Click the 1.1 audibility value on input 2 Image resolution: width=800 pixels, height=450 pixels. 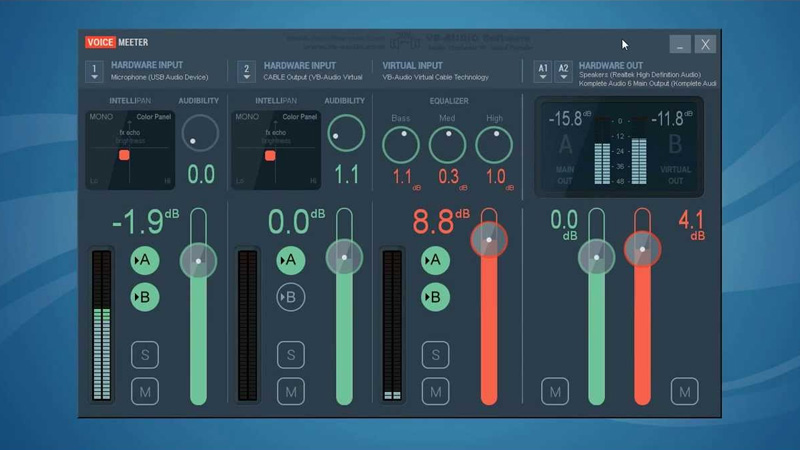point(346,175)
